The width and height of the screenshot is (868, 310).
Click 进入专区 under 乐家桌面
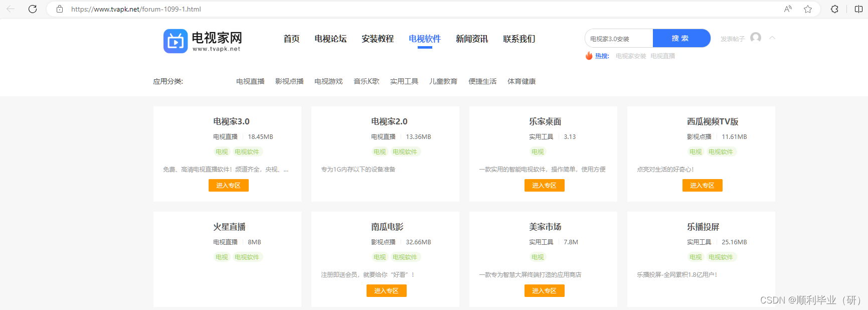(x=545, y=186)
